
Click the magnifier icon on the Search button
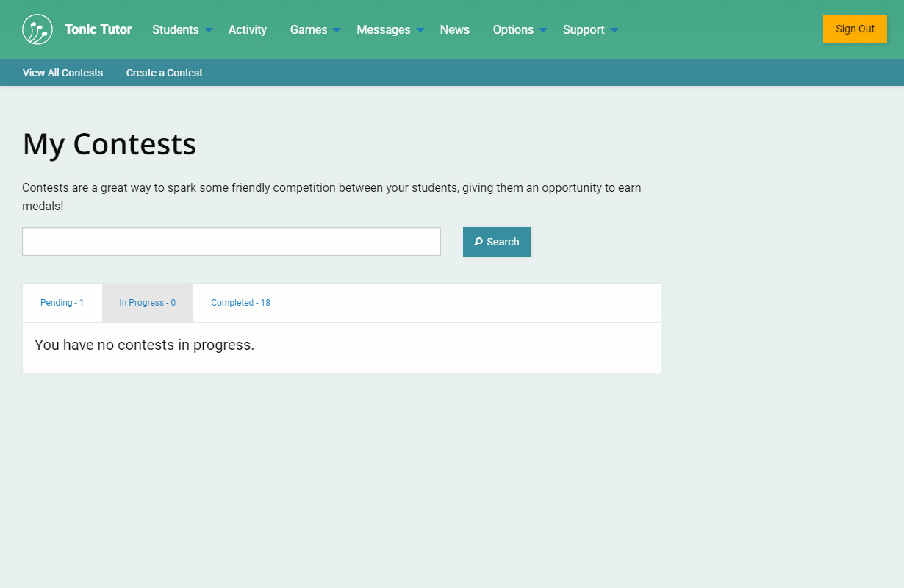[x=478, y=242]
